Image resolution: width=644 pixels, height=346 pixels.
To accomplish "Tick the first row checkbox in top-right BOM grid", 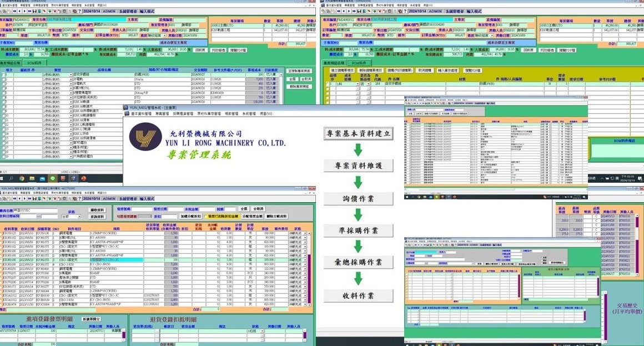I will 328,84.
